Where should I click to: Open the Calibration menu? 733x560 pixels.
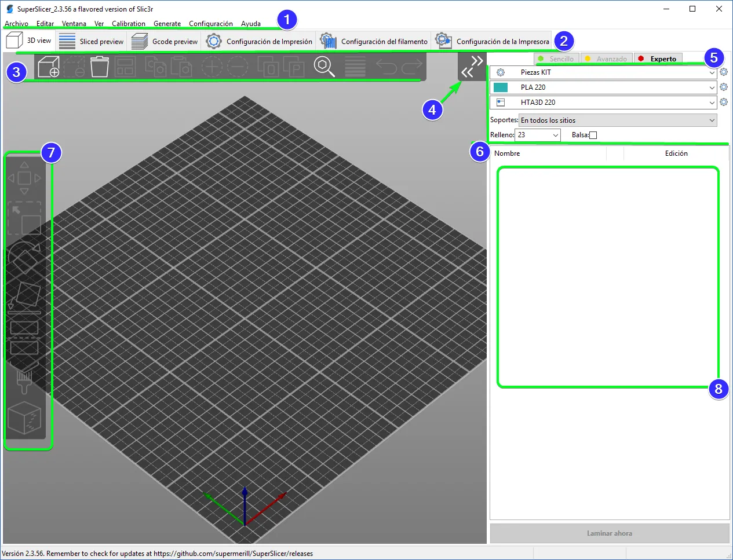[x=129, y=24]
